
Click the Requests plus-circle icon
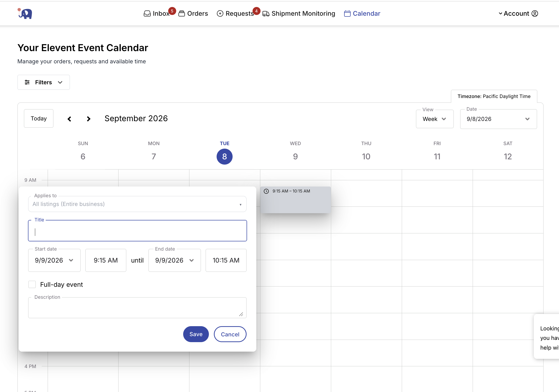pyautogui.click(x=220, y=13)
